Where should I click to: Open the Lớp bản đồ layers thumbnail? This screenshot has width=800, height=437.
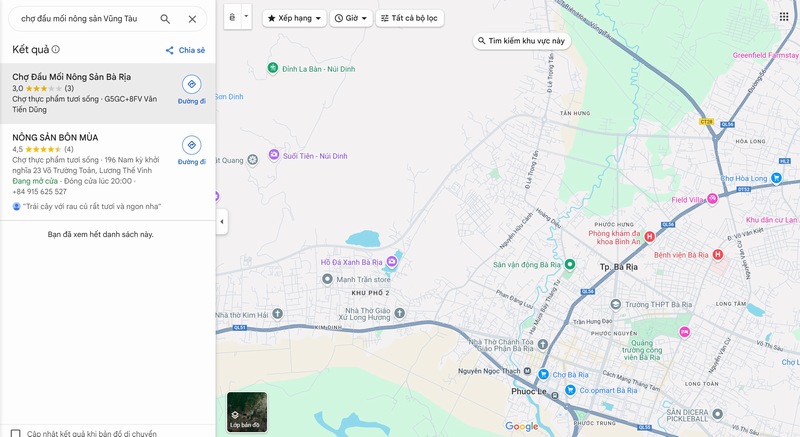click(x=247, y=411)
